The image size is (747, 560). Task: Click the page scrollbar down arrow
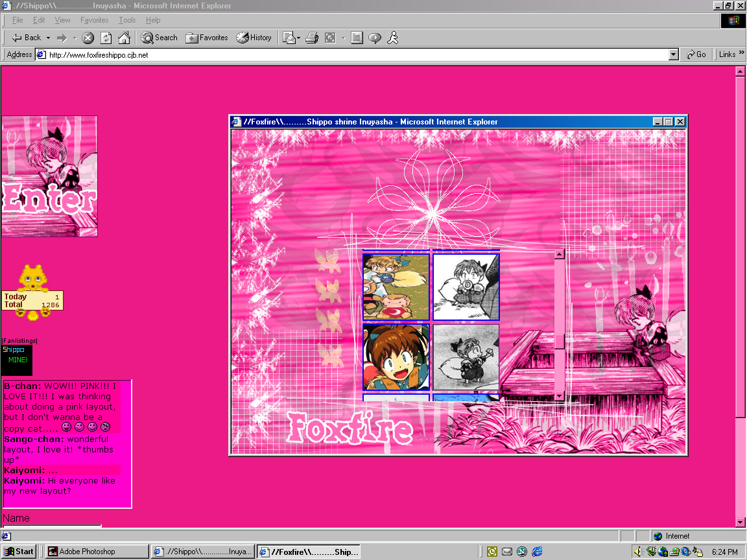tap(740, 522)
